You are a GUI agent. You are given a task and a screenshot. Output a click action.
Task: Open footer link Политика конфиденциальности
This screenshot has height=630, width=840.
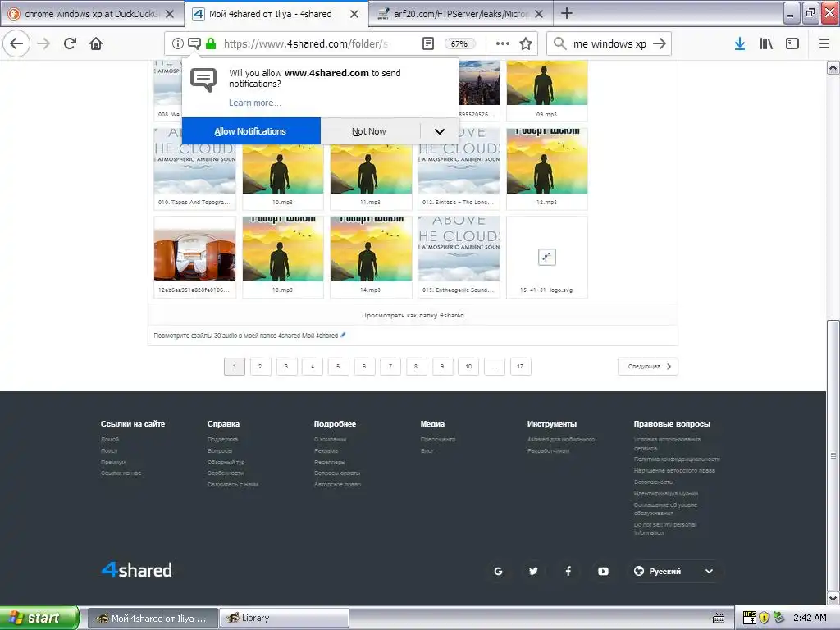click(677, 459)
